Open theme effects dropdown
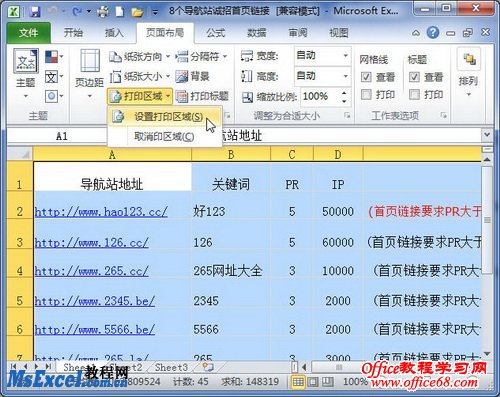This screenshot has height=397, width=500. click(x=54, y=97)
